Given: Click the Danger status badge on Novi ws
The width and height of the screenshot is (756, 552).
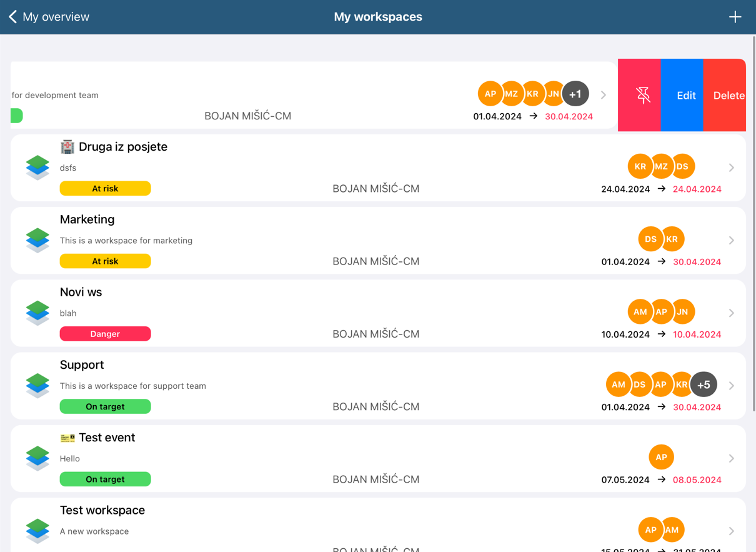Looking at the screenshot, I should pos(105,334).
